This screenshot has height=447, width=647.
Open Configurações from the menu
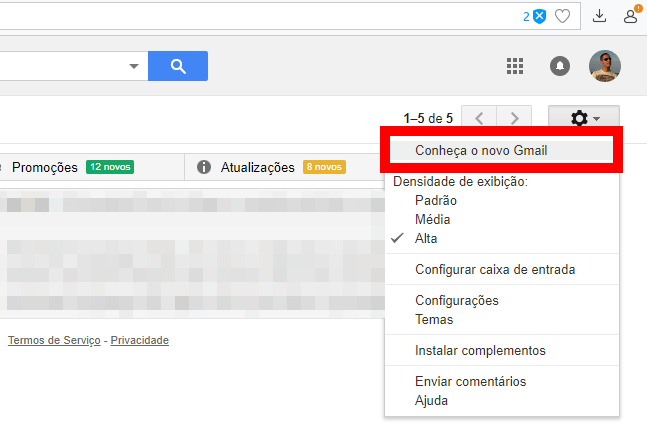point(456,300)
